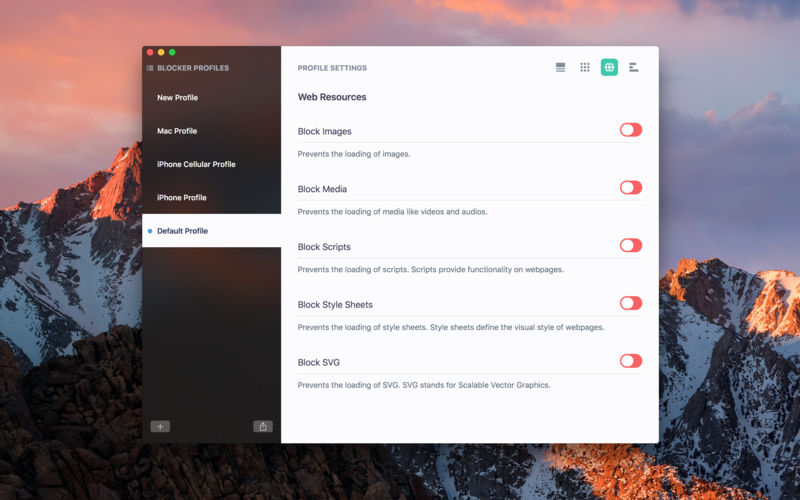Open the left-aligned bars settings tab icon
800x500 pixels.
tap(634, 67)
